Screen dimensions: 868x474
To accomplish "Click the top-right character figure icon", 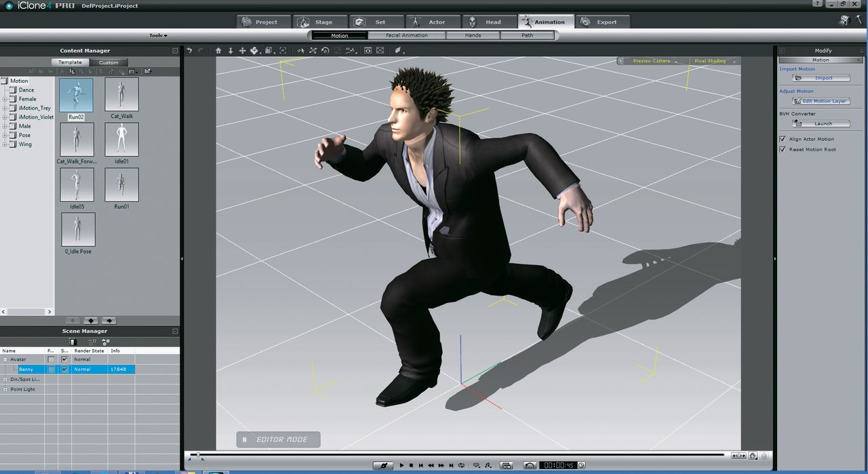I will (x=845, y=20).
